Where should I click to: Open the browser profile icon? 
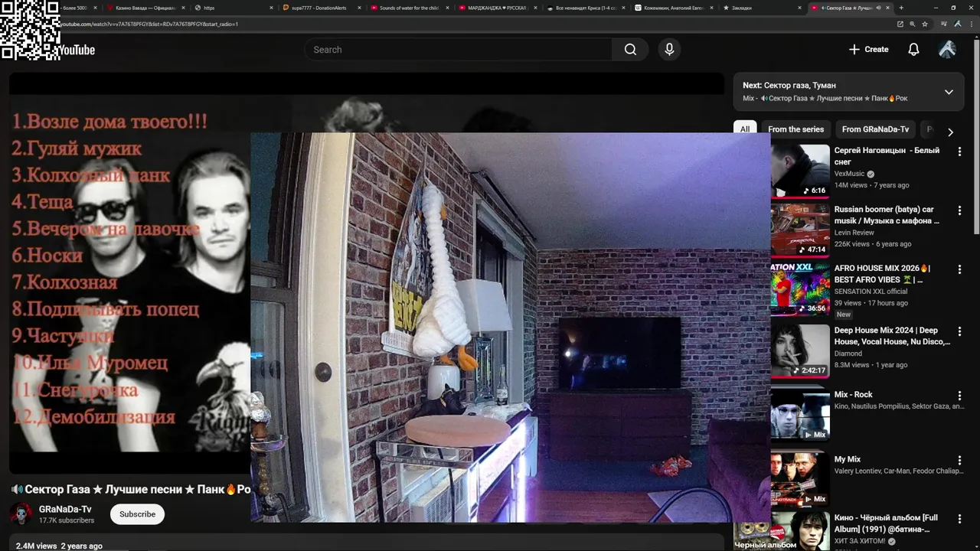(958, 24)
